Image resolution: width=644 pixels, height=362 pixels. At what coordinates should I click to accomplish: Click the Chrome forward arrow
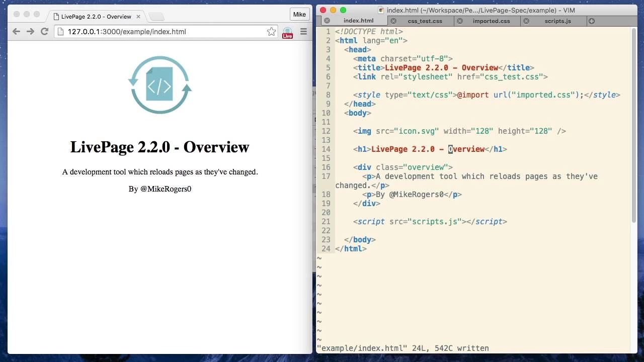[30, 31]
